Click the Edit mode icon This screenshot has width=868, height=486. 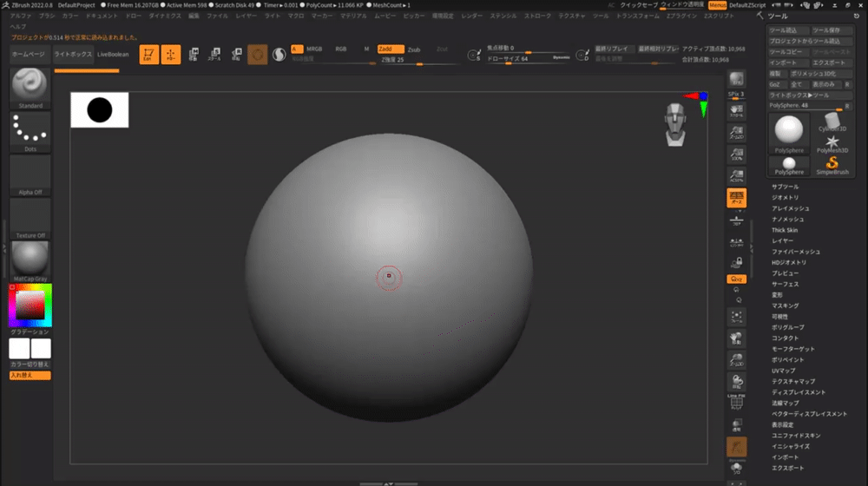point(149,55)
